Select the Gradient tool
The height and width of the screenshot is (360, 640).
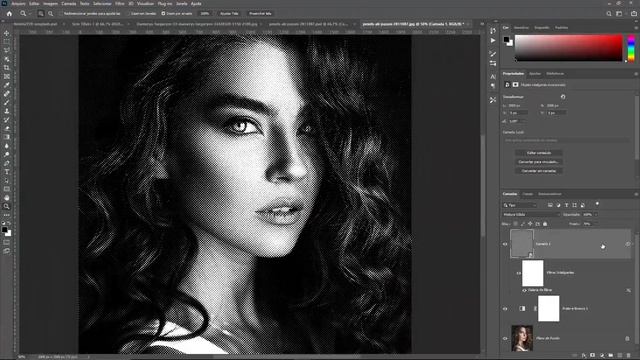pyautogui.click(x=7, y=137)
